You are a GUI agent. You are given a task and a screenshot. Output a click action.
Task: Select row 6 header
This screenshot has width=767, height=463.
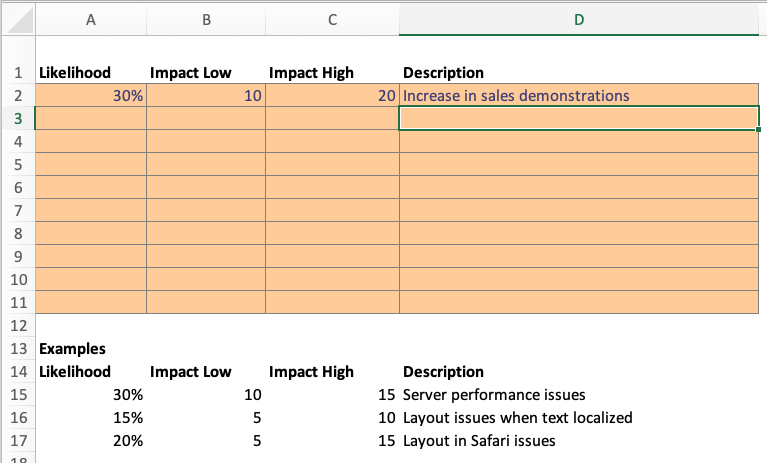tap(18, 187)
